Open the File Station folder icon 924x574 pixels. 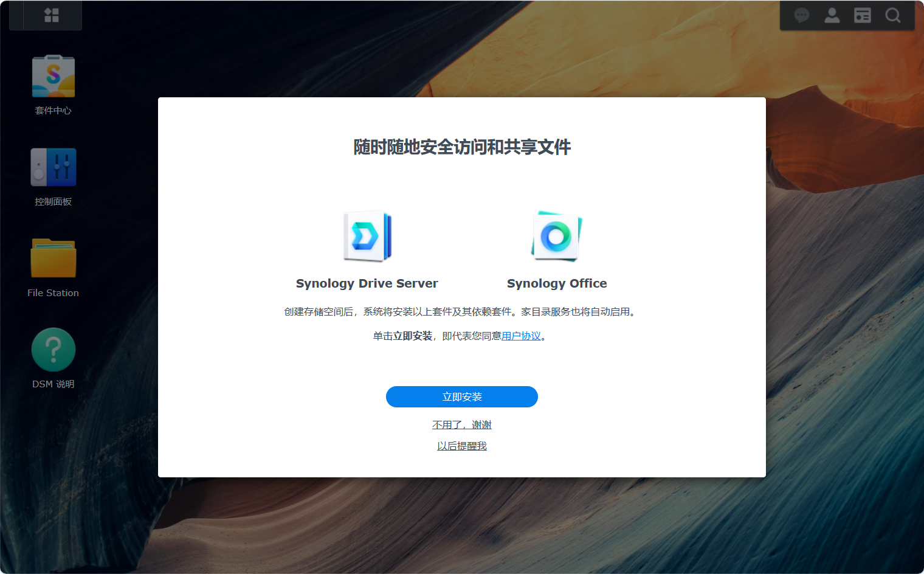(x=53, y=258)
